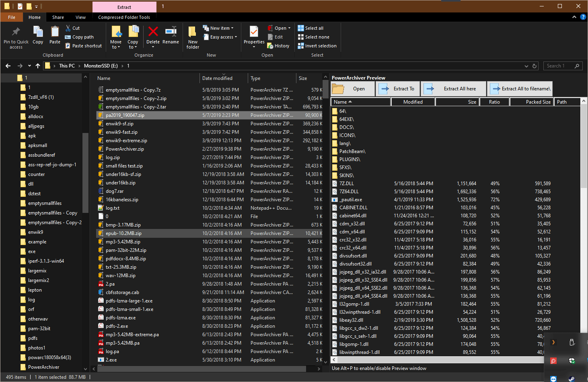This screenshot has width=588, height=382.
Task: Open the File menu tab
Action: pyautogui.click(x=12, y=17)
